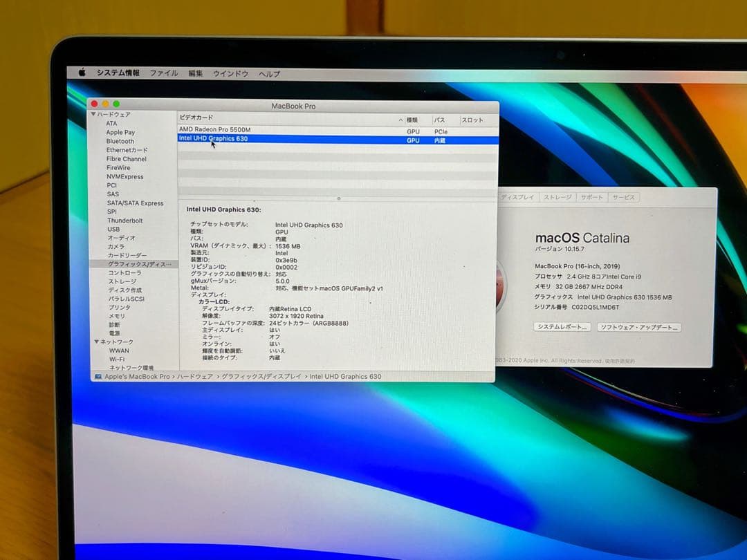Select Bluetooth in the sidebar
747x560 pixels.
click(120, 141)
